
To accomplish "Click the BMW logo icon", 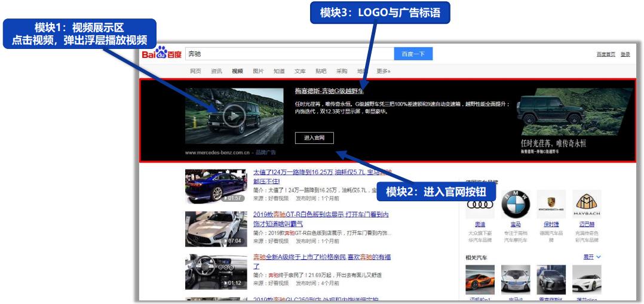I will (516, 204).
